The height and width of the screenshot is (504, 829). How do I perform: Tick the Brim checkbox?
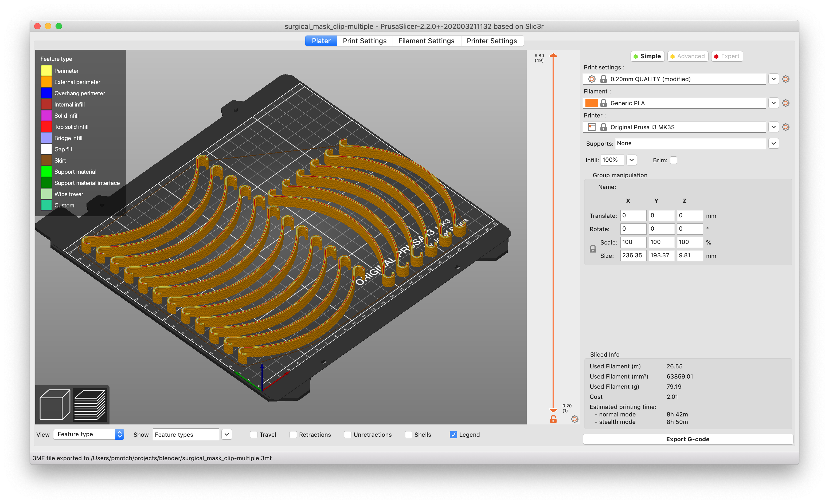673,160
